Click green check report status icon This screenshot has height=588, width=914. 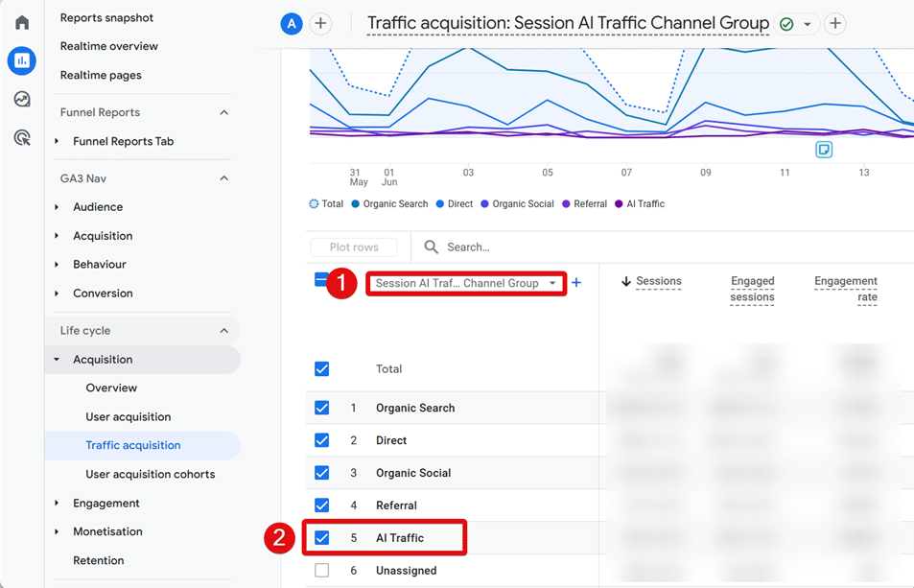tap(786, 24)
